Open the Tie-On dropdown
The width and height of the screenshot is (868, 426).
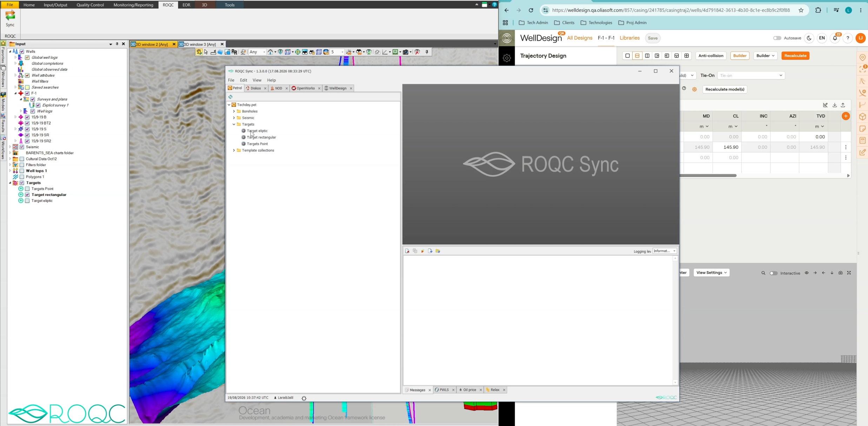click(x=751, y=75)
